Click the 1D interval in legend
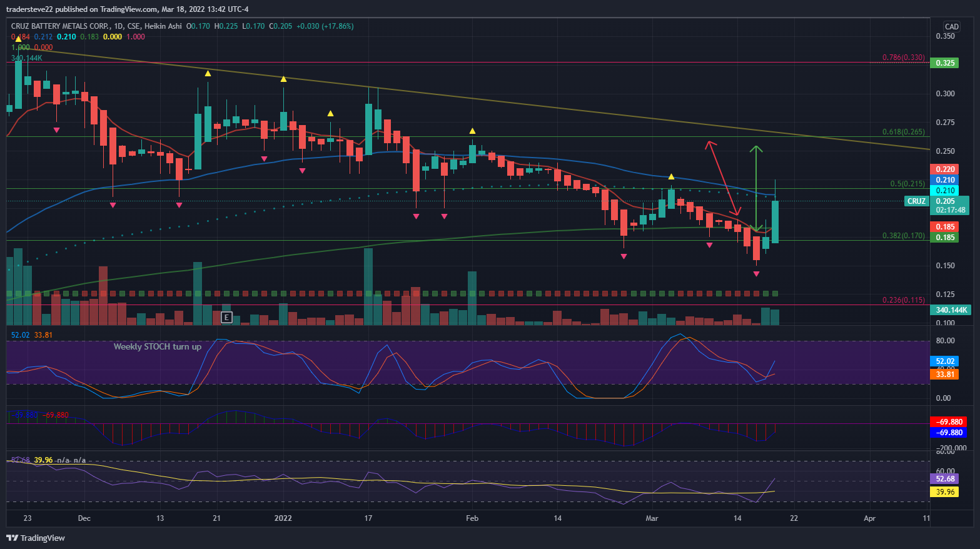This screenshot has width=980, height=549. click(118, 26)
